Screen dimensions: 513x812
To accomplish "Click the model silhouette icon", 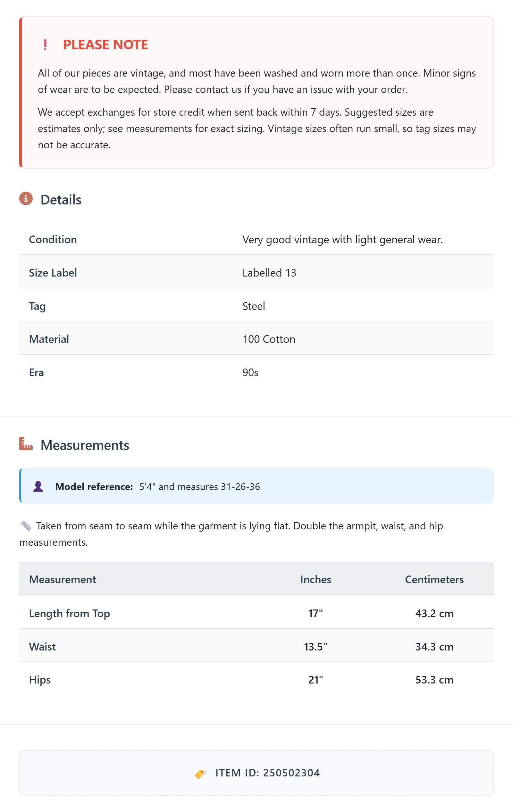I will pos(38,486).
